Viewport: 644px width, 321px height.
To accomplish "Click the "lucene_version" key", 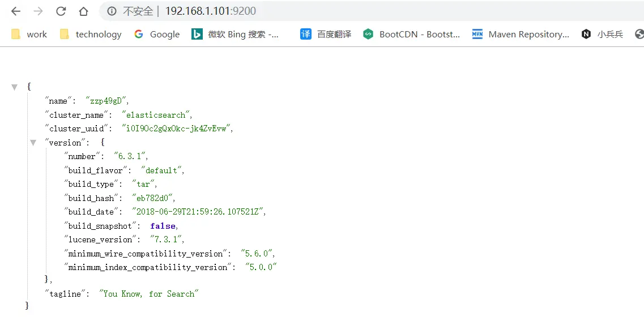I will pyautogui.click(x=101, y=239).
